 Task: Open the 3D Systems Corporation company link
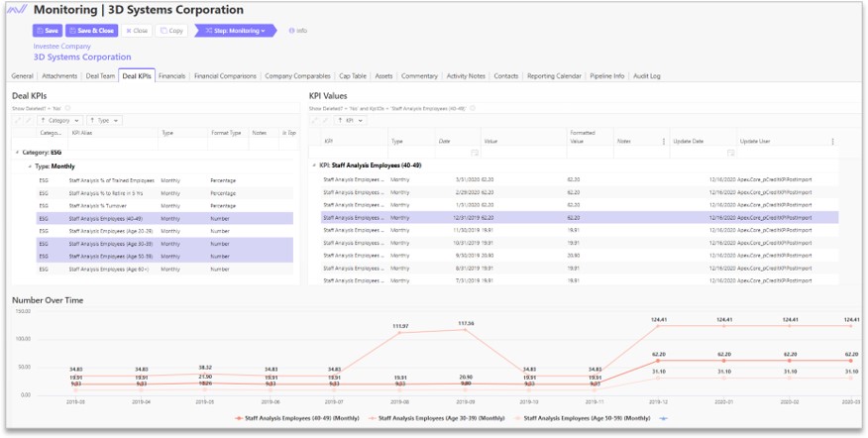tap(82, 57)
